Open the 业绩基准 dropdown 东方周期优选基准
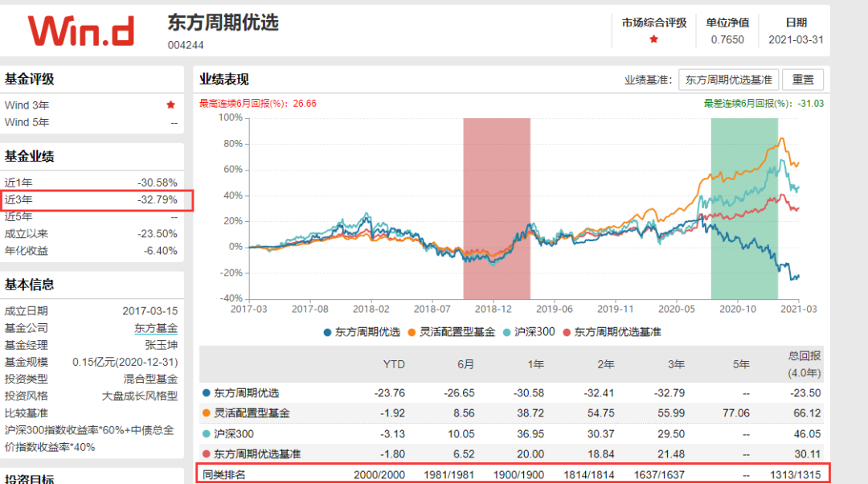This screenshot has height=484, width=868. pos(728,80)
